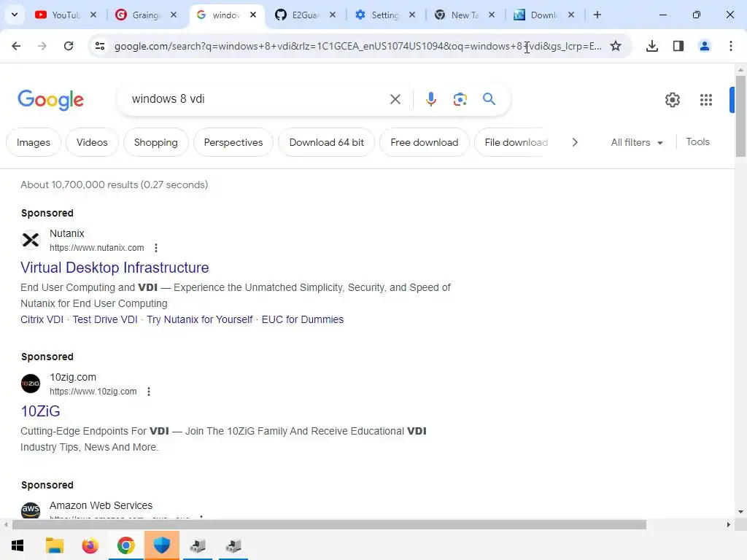747x560 pixels.
Task: Open a new browser tab
Action: (x=597, y=15)
